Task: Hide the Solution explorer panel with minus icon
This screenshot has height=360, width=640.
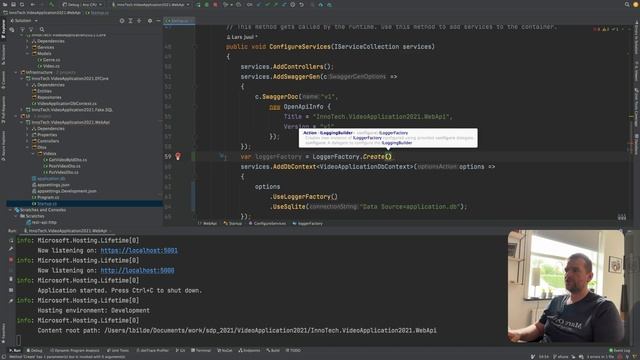Action: click(x=158, y=20)
